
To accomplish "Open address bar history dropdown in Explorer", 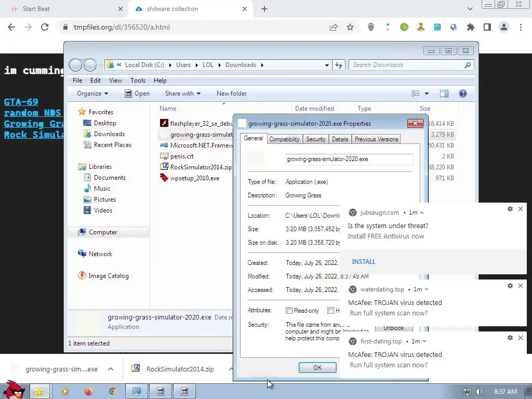I will tap(327, 65).
